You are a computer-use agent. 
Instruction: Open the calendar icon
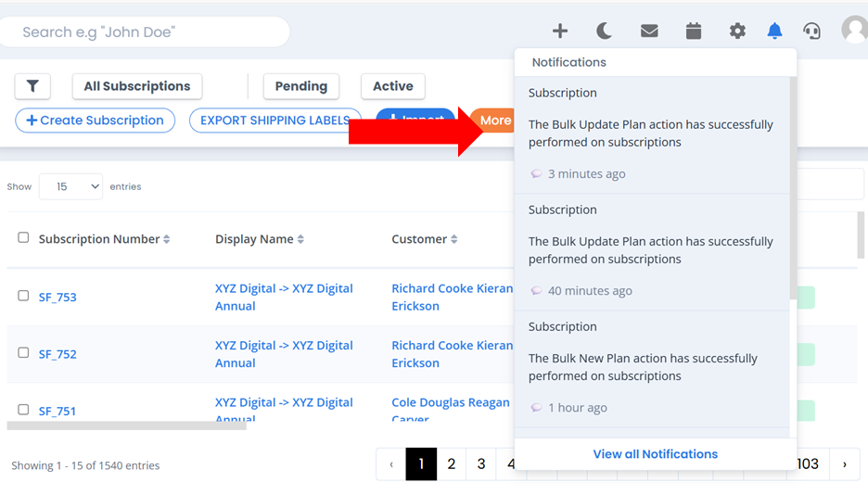tap(693, 31)
